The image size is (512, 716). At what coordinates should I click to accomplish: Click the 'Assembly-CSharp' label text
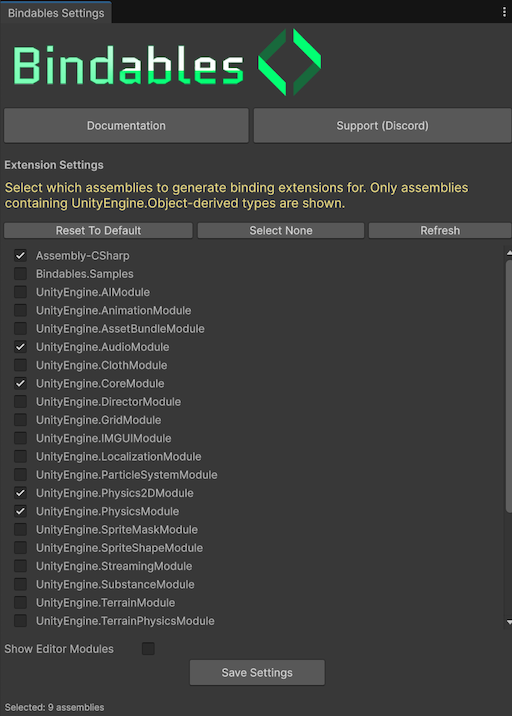pyautogui.click(x=83, y=256)
